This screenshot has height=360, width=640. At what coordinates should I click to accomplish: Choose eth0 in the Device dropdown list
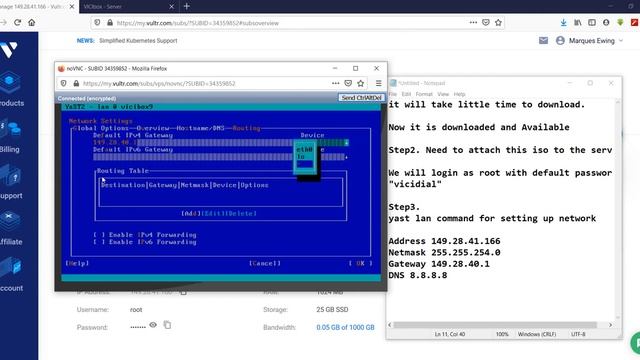click(304, 150)
